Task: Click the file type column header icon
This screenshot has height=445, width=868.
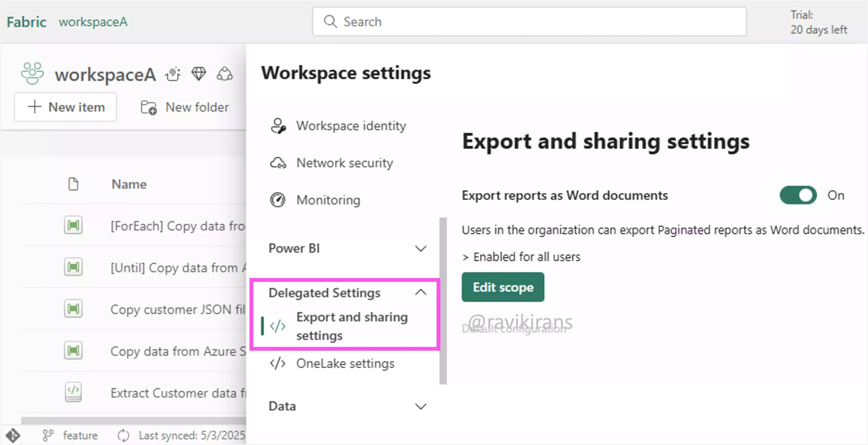Action: tap(73, 184)
